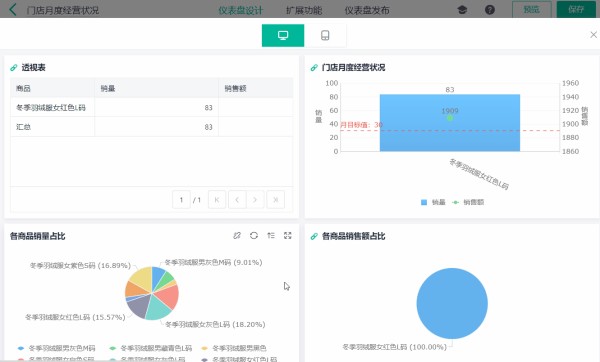600x362 pixels.
Task: Click pie label 冬季羽绒服男灰色M码 (9.01%)
Action: click(x=213, y=263)
